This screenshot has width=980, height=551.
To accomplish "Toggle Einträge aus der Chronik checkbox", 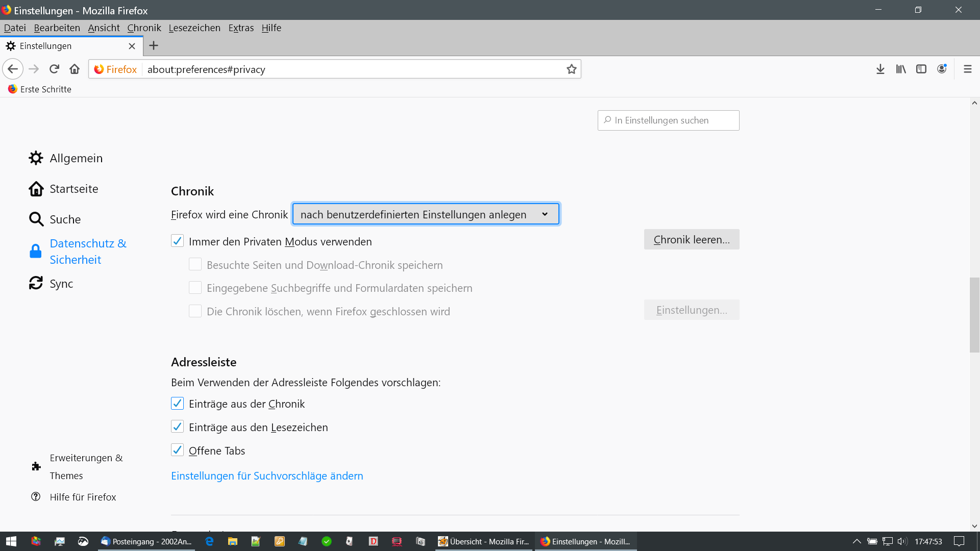I will (177, 404).
